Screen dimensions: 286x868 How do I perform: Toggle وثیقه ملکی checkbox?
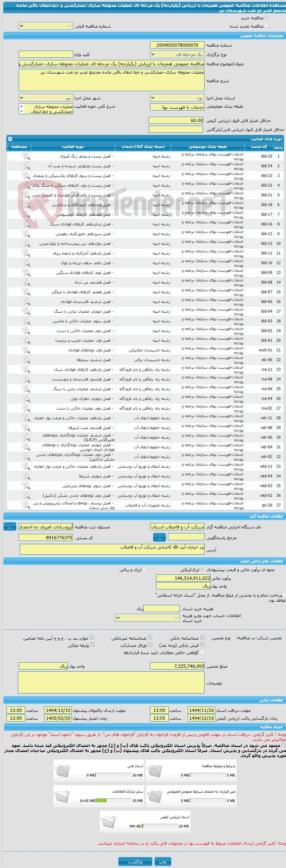click(92, 645)
